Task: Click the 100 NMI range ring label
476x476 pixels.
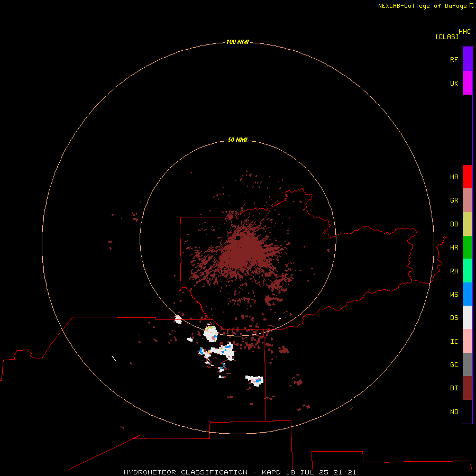Action: tap(237, 42)
